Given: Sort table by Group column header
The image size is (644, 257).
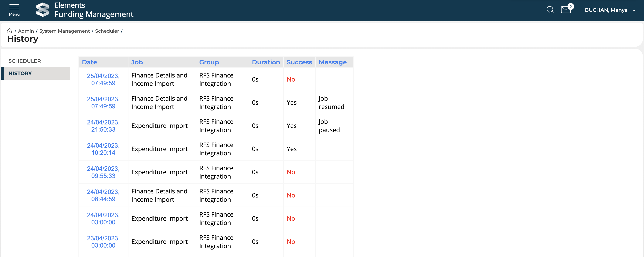Looking at the screenshot, I should click(209, 62).
